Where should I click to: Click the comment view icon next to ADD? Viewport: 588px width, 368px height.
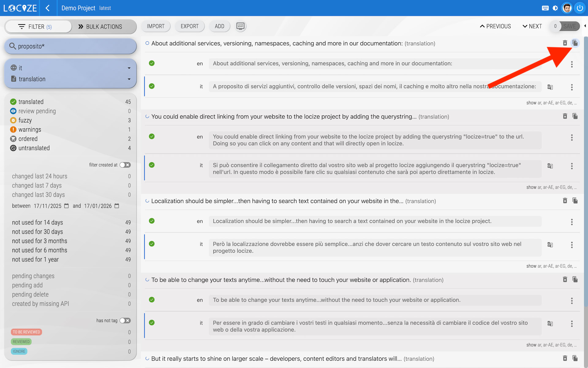pyautogui.click(x=240, y=26)
